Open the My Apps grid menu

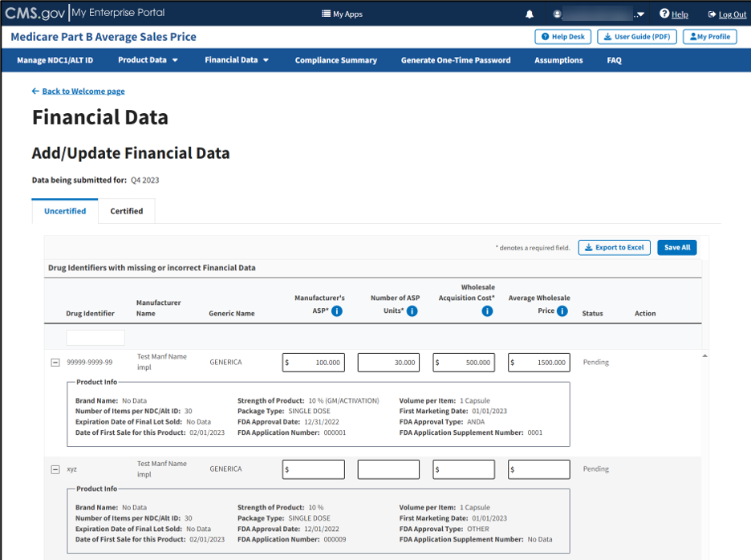(342, 14)
